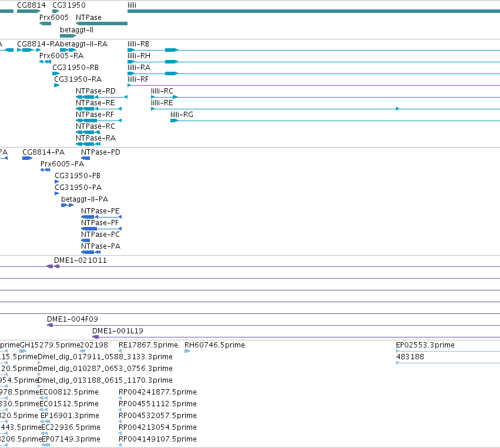This screenshot has width=500, height=448.
Task: Click the NTPase-RA transcript label
Action: click(x=96, y=138)
